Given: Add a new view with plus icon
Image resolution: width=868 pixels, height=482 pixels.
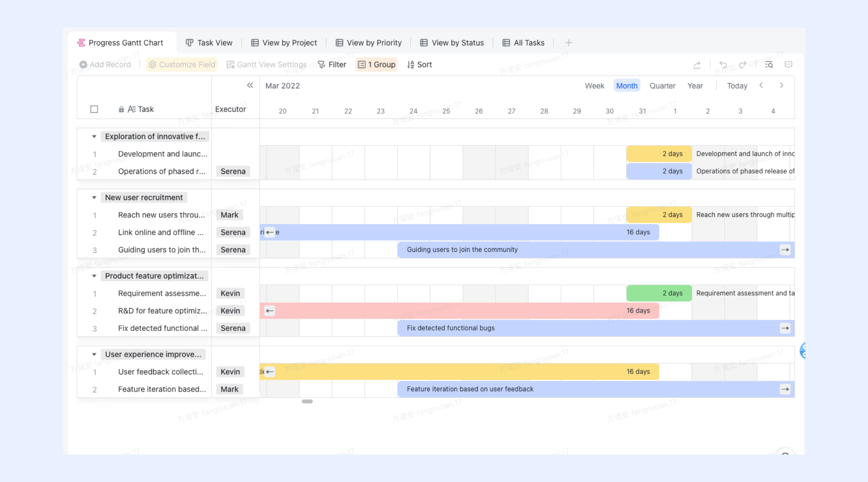Looking at the screenshot, I should (569, 43).
